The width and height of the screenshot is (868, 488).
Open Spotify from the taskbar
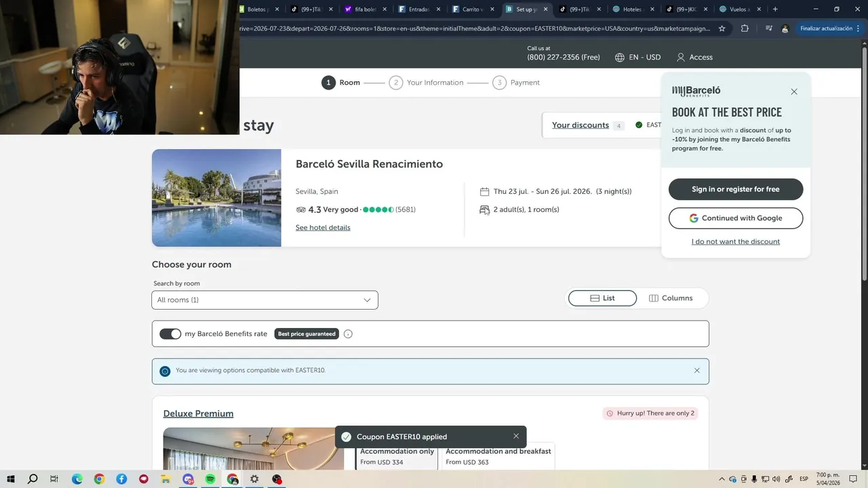pos(210,479)
